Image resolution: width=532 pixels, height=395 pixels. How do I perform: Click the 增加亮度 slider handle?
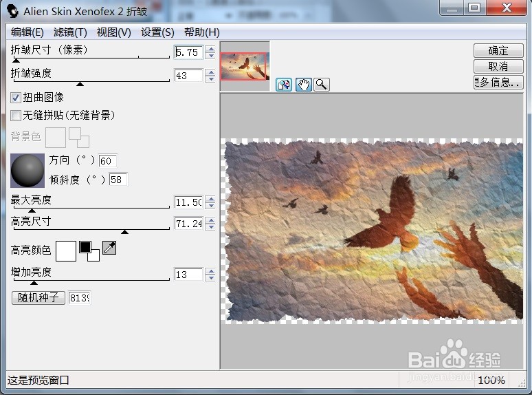[34, 283]
